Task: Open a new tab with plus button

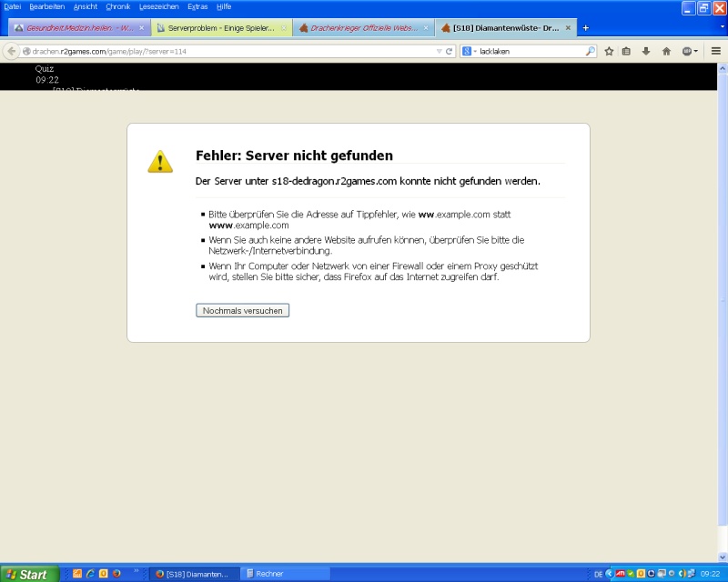Action: point(585,28)
